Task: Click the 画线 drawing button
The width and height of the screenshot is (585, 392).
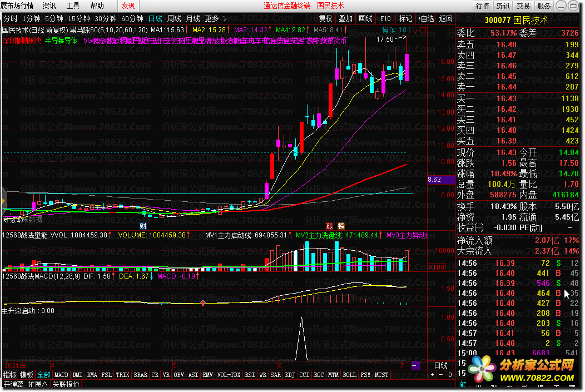Action: [x=366, y=18]
